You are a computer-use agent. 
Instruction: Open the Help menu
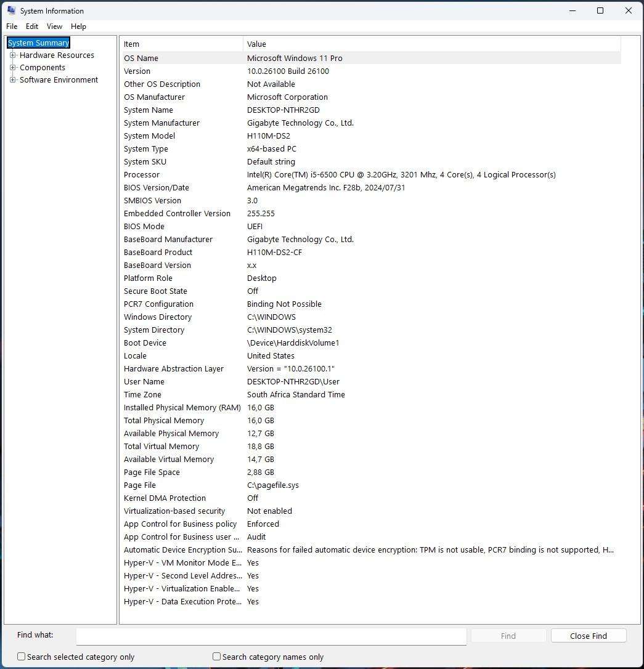coord(78,26)
